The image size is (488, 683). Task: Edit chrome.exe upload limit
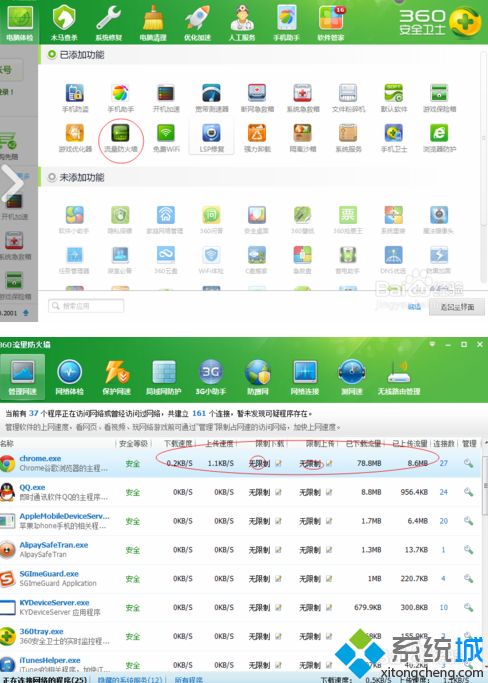pyautogui.click(x=329, y=463)
